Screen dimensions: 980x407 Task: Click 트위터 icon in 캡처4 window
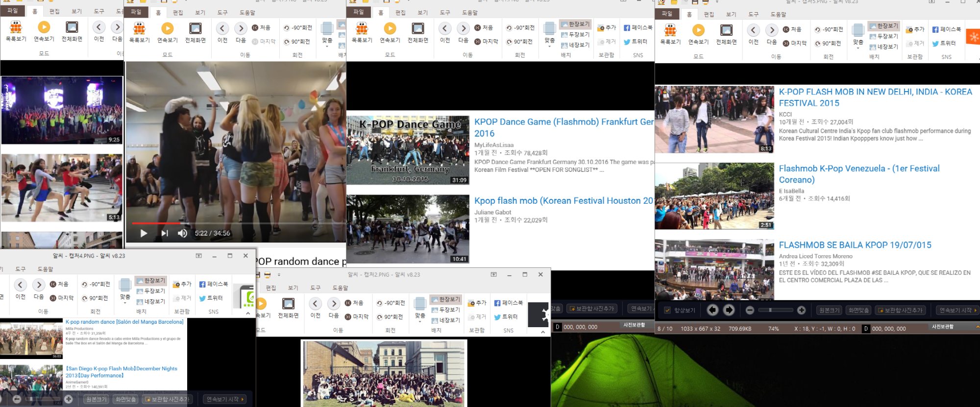click(x=211, y=298)
